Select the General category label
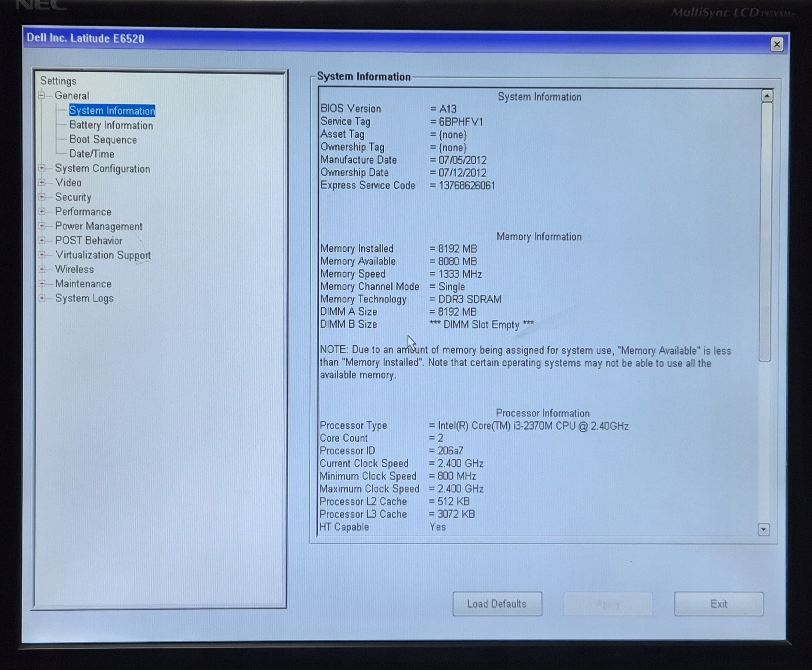 [72, 96]
